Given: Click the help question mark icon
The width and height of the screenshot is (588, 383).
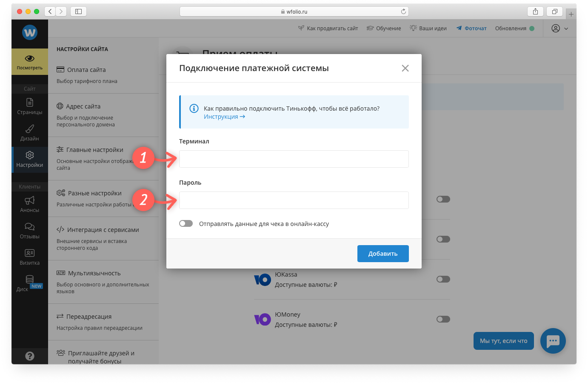Looking at the screenshot, I should pyautogui.click(x=30, y=356).
